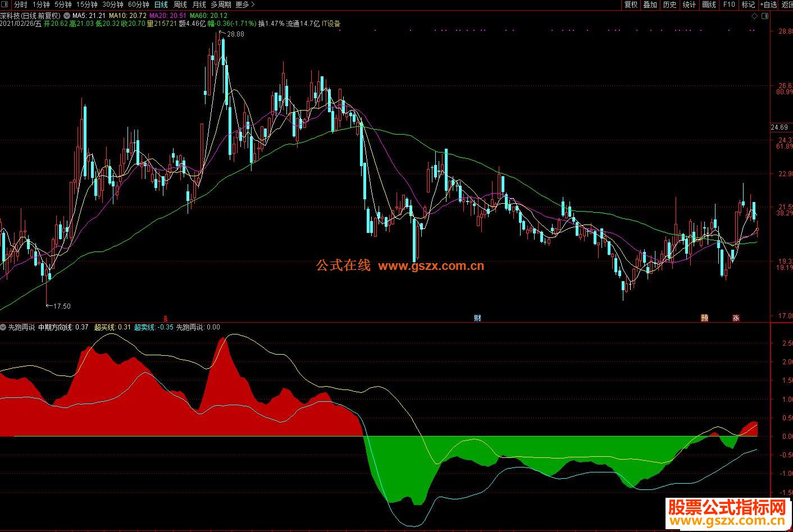Click the 财 financial report marker
This screenshot has width=793, height=532.
[477, 318]
